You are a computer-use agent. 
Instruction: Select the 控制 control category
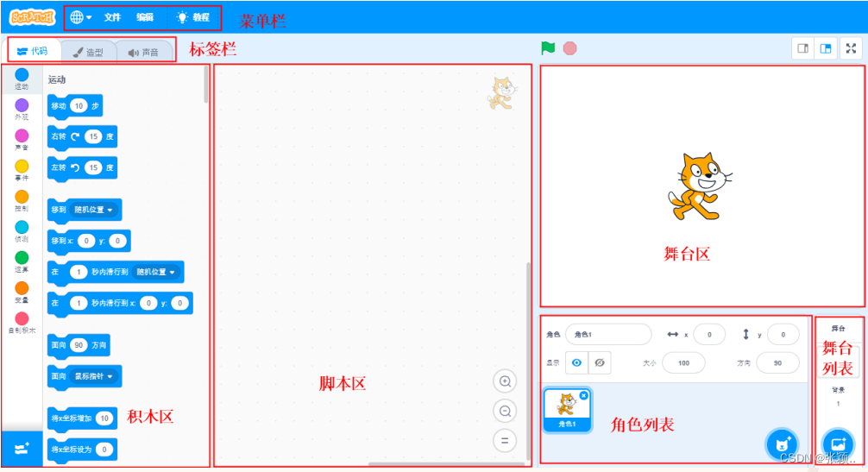(22, 200)
